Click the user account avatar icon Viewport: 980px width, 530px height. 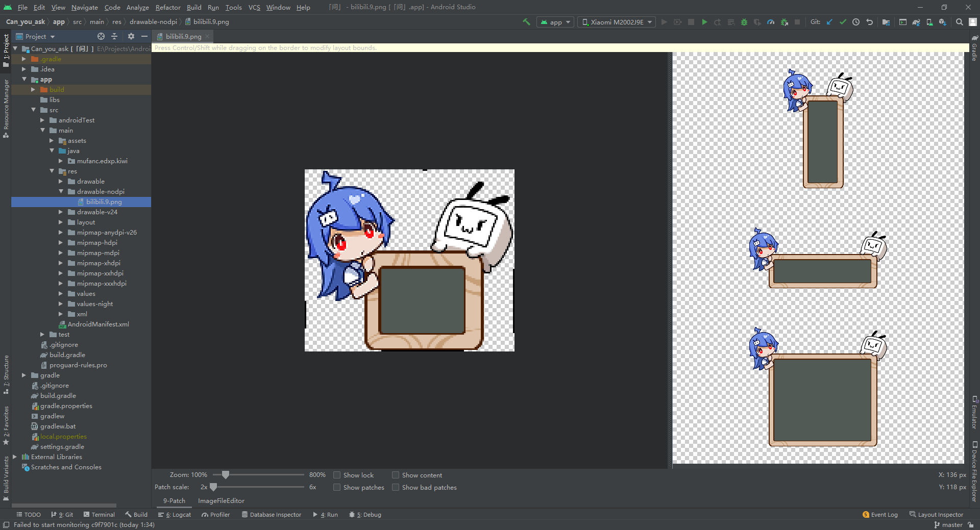pyautogui.click(x=973, y=22)
